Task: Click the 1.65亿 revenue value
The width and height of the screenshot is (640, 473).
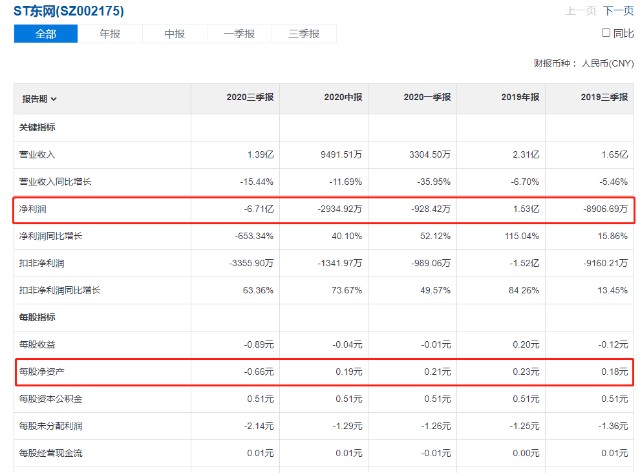Action: tap(615, 155)
